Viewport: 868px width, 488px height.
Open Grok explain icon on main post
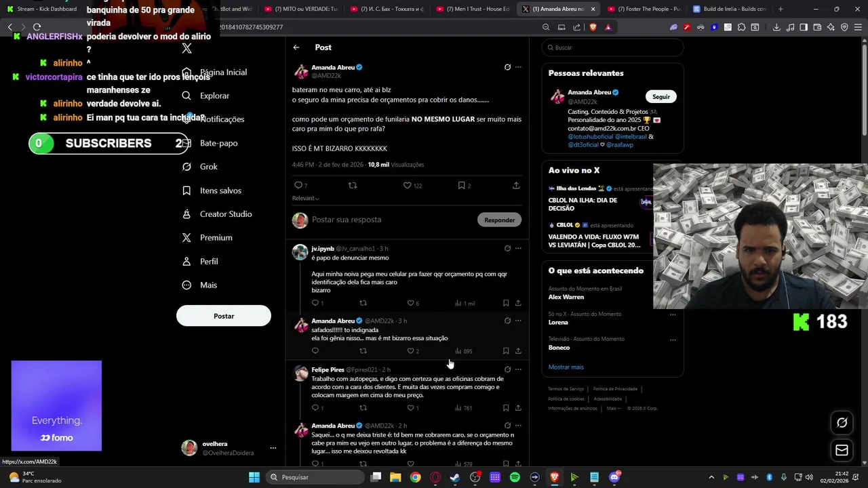coord(507,67)
